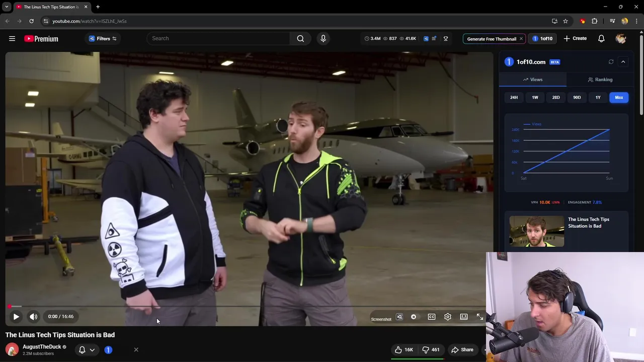This screenshot has height=362, width=644.
Task: Select the 24H time range
Action: tap(514, 98)
